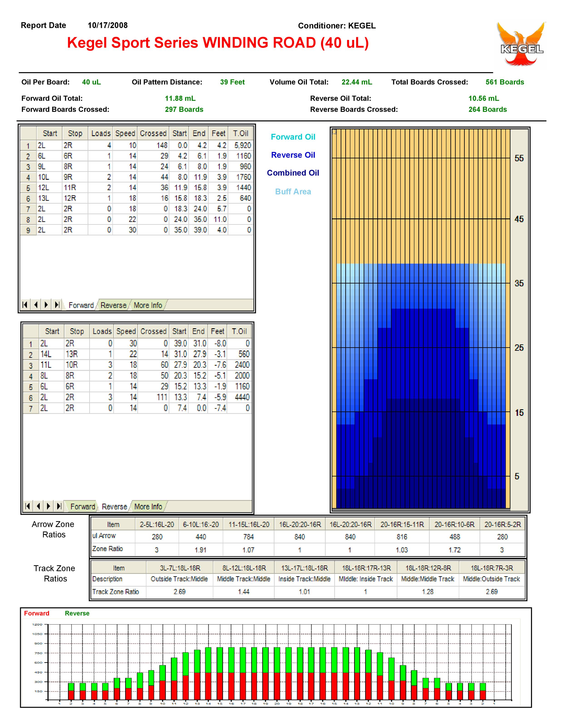Select reverse feet value -7.6
563x728 pixels.
click(217, 365)
